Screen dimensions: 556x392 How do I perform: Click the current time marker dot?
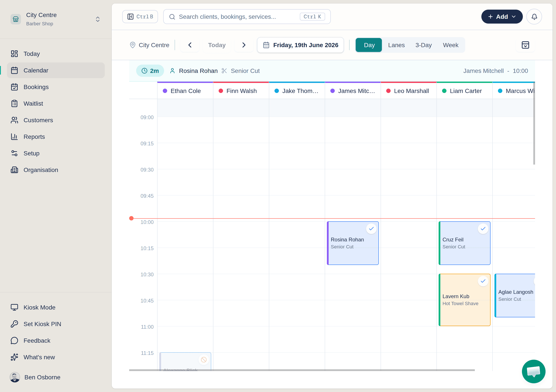tap(131, 218)
